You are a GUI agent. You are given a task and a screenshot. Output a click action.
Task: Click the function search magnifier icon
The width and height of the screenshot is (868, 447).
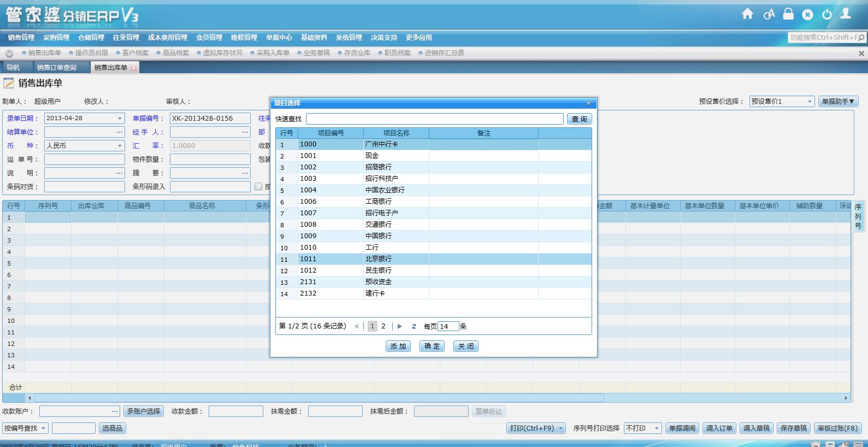click(861, 38)
